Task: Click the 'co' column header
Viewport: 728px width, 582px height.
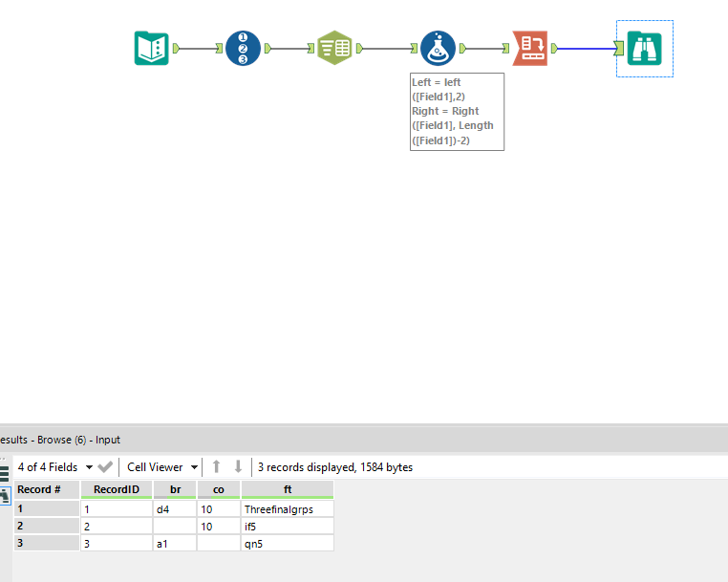Action: point(219,489)
